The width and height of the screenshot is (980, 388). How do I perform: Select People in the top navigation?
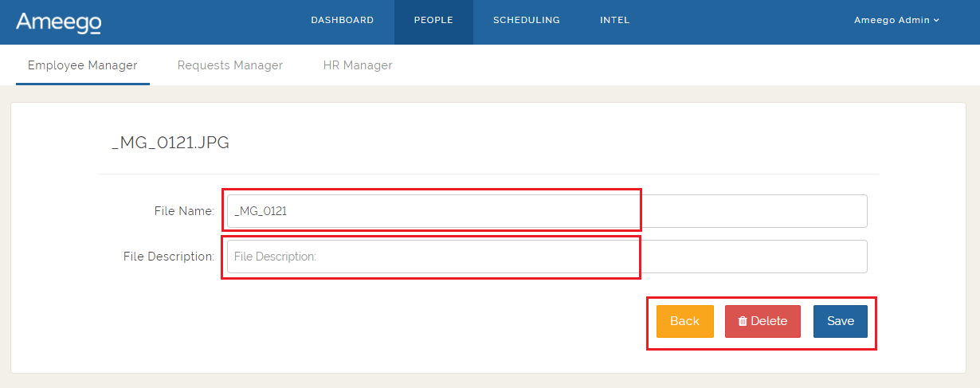[433, 21]
